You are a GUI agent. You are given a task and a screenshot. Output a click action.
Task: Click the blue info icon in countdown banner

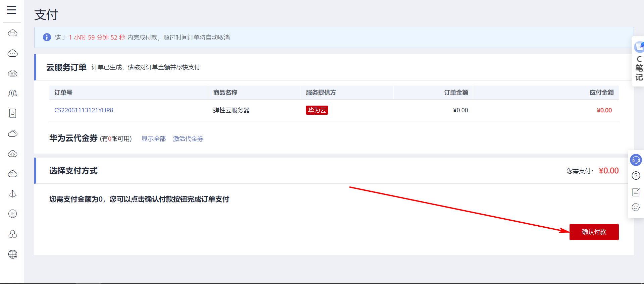47,37
